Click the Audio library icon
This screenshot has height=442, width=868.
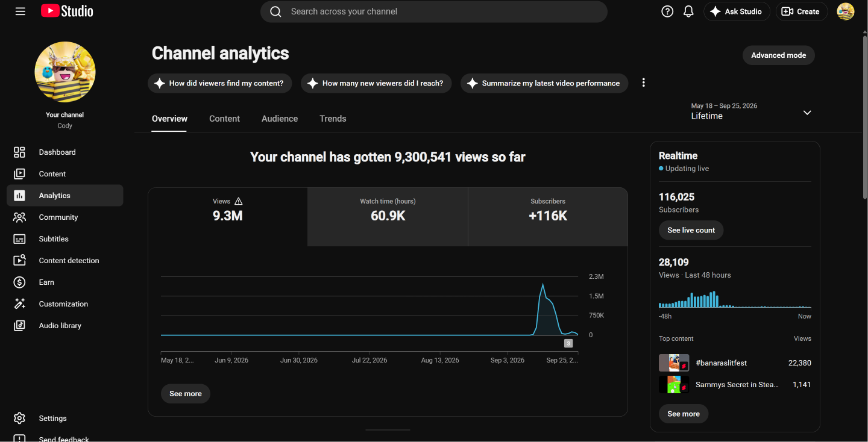tap(19, 326)
